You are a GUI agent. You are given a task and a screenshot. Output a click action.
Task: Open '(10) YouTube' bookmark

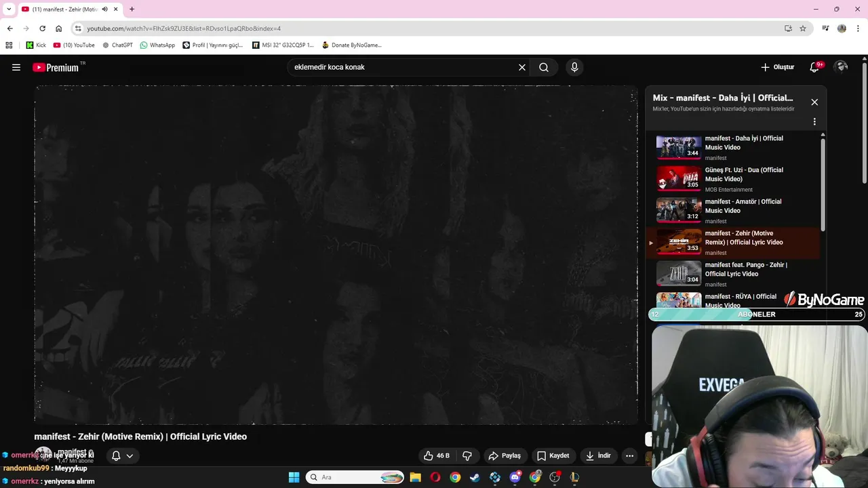74,45
